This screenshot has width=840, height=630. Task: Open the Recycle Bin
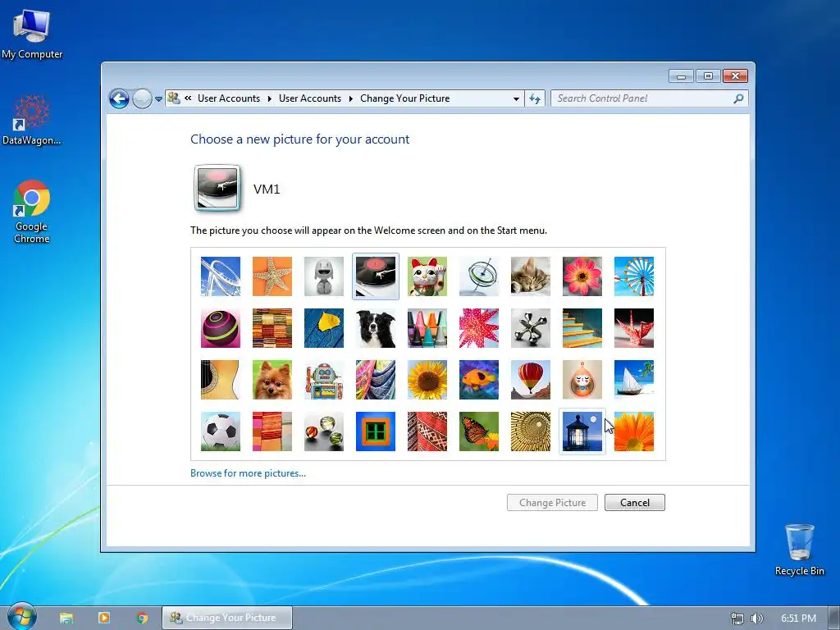[x=799, y=550]
